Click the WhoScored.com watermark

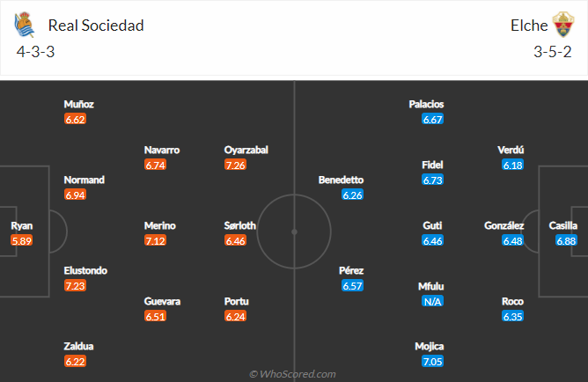pos(293,374)
